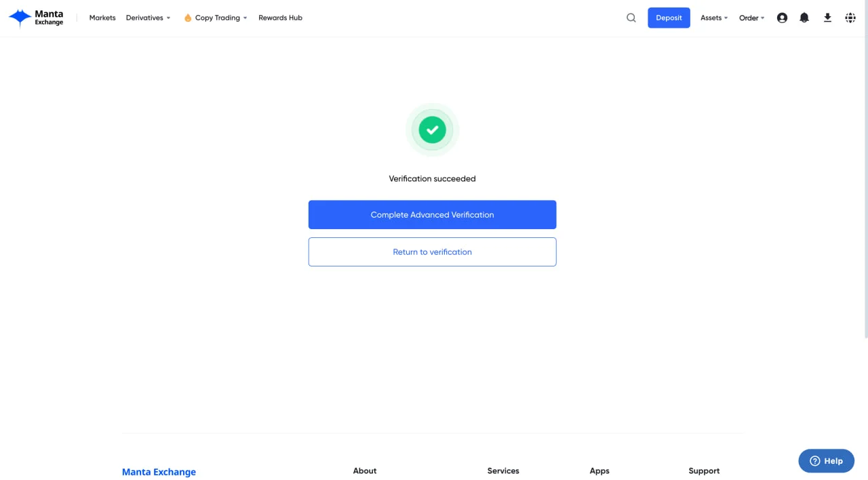The image size is (868, 480).
Task: Expand the Copy Trading dropdown
Action: click(221, 18)
